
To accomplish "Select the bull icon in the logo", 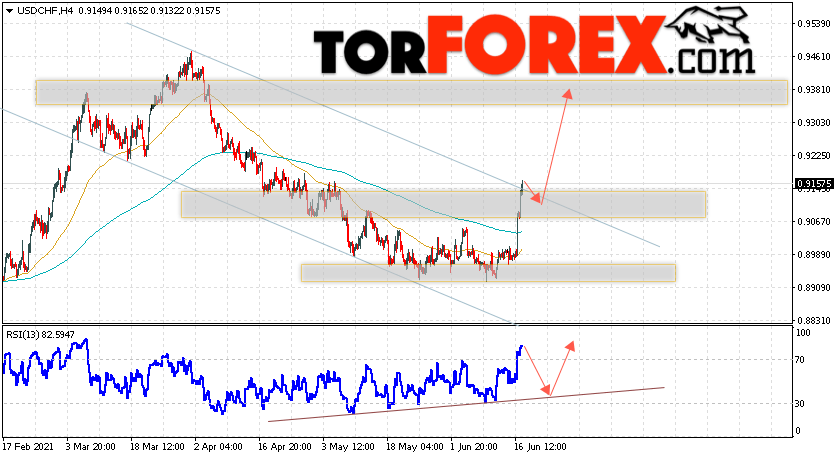I will [x=709, y=25].
